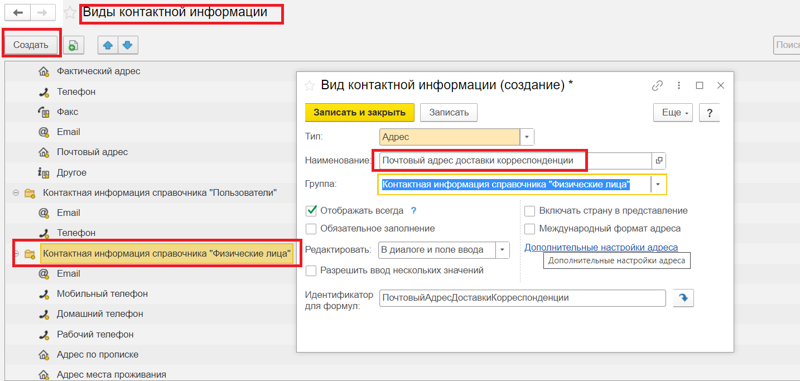The image size is (800, 381).
Task: Open the Наименование field's open-form button
Action: tap(659, 161)
